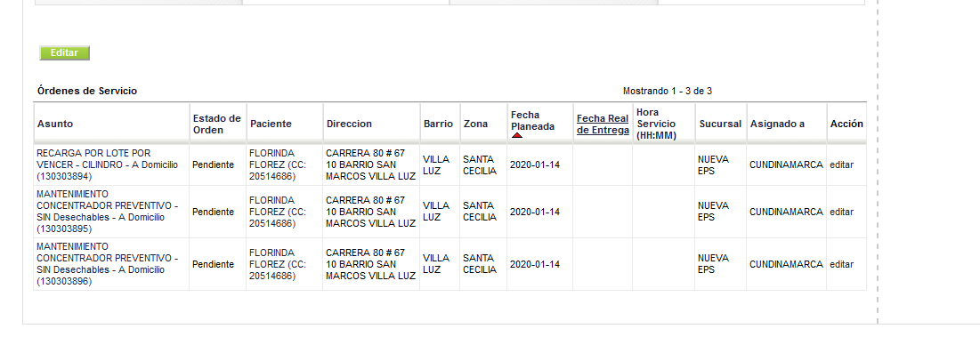Click editar for order 130303894
Viewport: 980px width, 353px height.
click(x=841, y=165)
